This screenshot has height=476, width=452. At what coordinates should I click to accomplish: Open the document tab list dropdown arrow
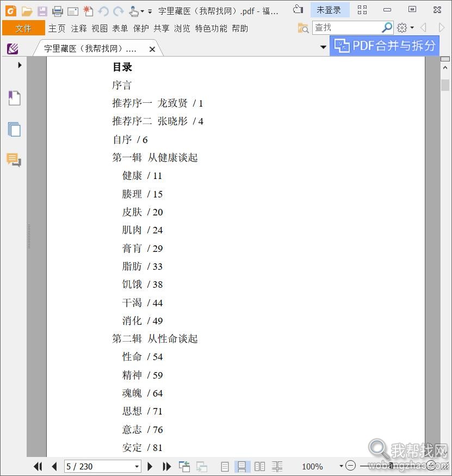(x=323, y=47)
